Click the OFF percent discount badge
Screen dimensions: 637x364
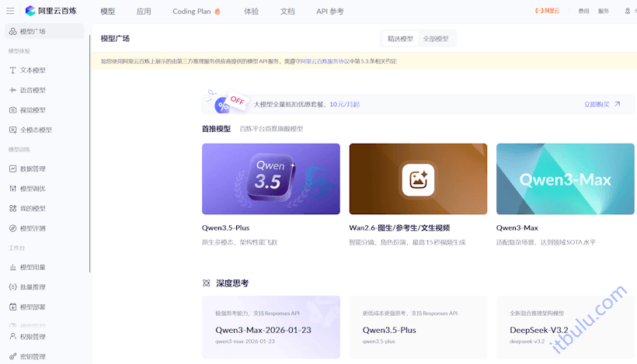coord(227,102)
